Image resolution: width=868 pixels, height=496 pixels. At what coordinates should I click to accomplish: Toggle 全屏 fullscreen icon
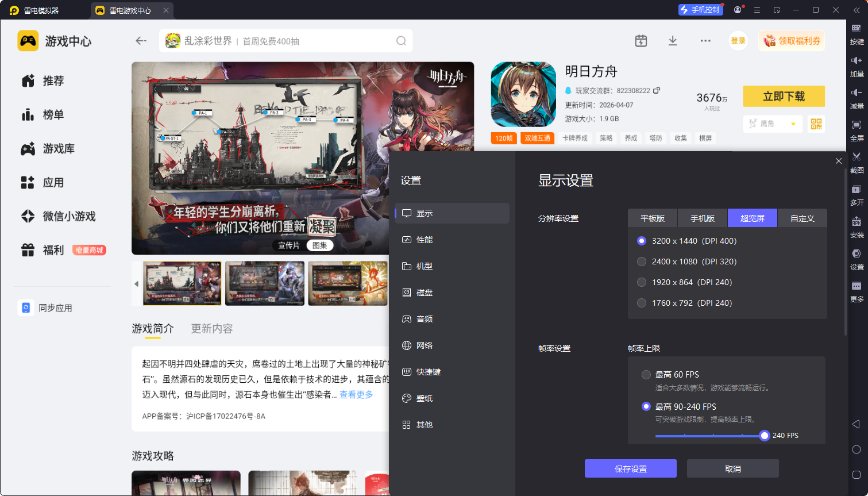[857, 125]
